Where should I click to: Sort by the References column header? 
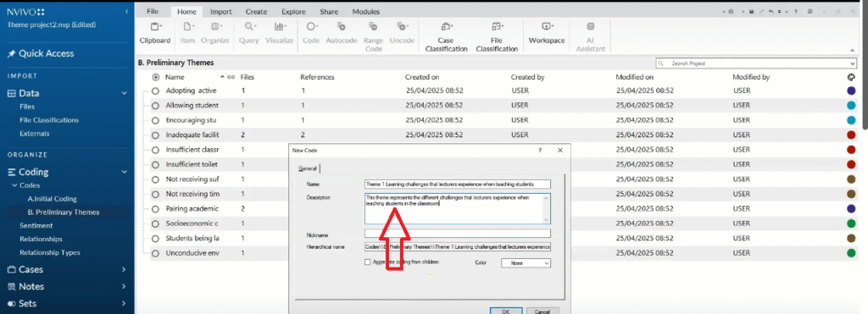tap(318, 77)
